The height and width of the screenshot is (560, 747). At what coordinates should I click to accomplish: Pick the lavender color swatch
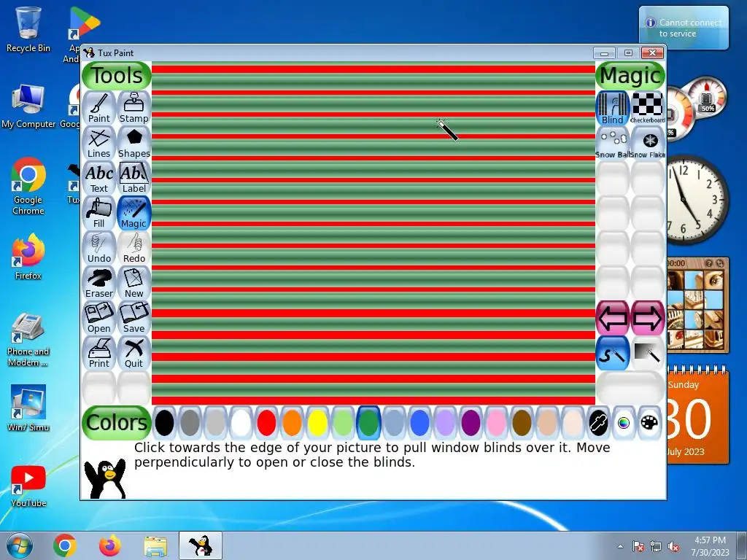point(446,422)
